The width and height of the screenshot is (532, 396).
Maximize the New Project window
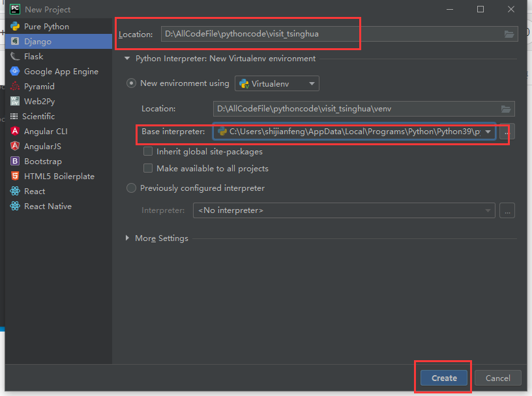480,9
